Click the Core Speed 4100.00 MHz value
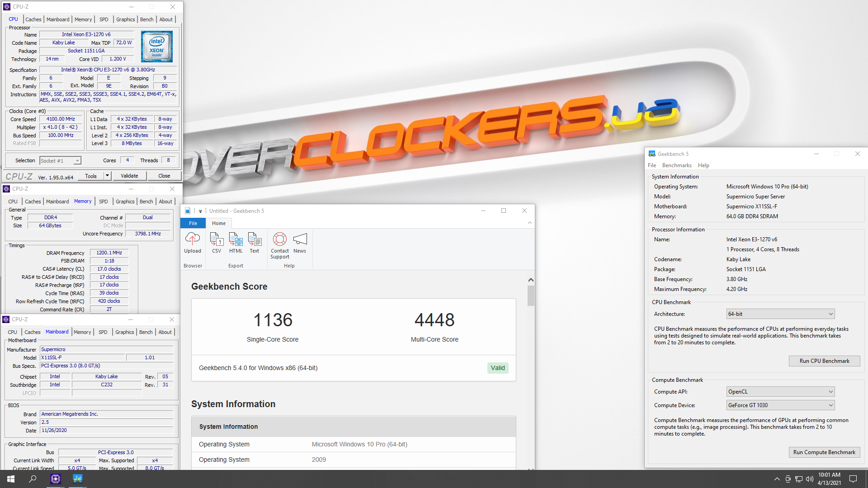 pyautogui.click(x=61, y=119)
